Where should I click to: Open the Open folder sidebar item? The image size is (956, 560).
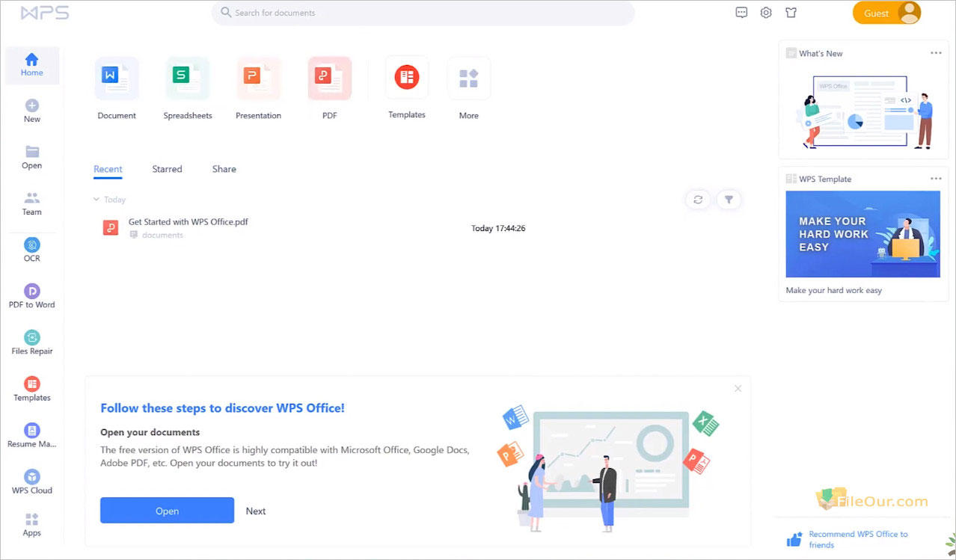pos(31,158)
